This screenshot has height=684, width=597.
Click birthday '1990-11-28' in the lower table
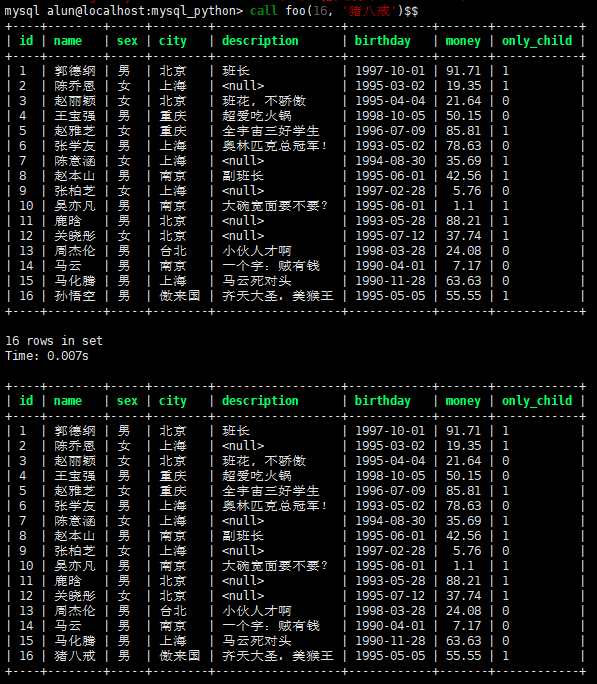pos(390,641)
